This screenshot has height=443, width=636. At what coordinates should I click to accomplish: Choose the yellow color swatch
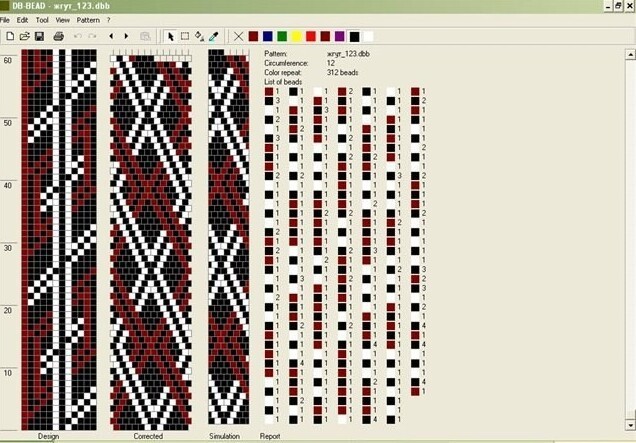click(x=296, y=36)
